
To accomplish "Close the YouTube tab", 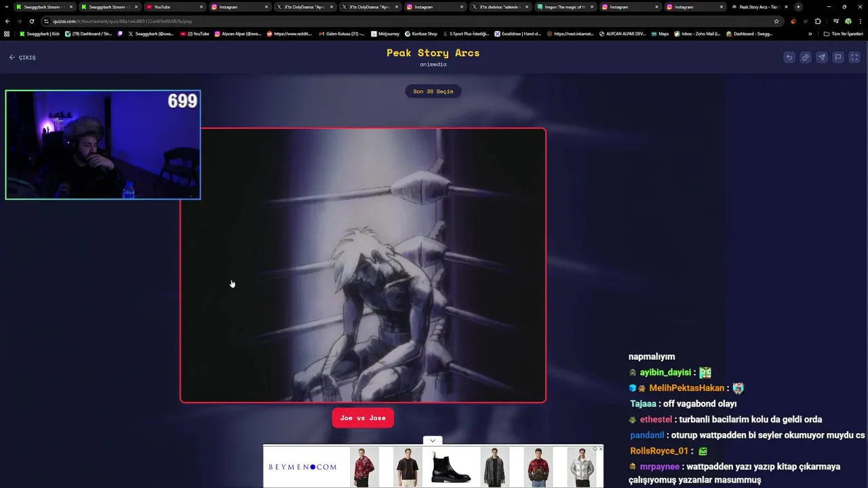I will pyautogui.click(x=201, y=7).
